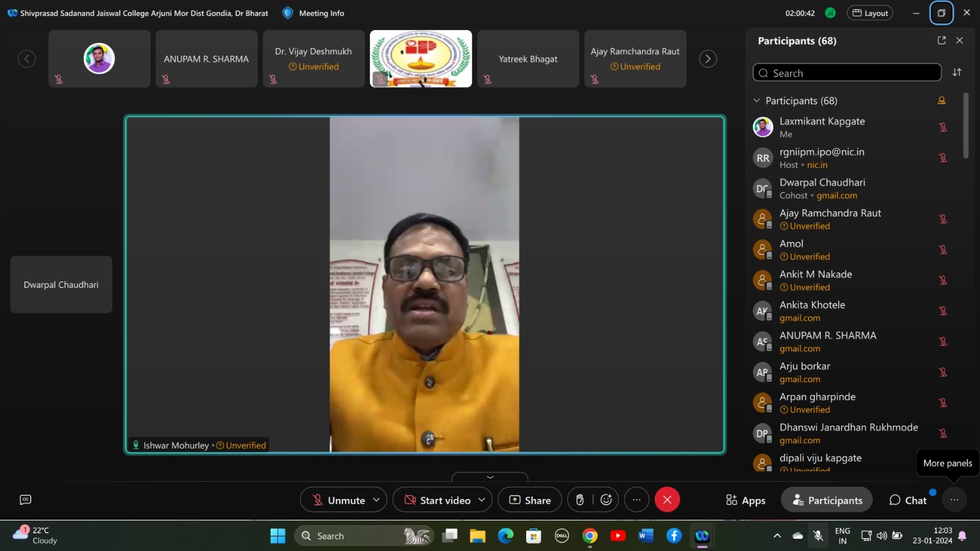980x551 pixels.
Task: Click the sort participants icon
Action: (957, 72)
